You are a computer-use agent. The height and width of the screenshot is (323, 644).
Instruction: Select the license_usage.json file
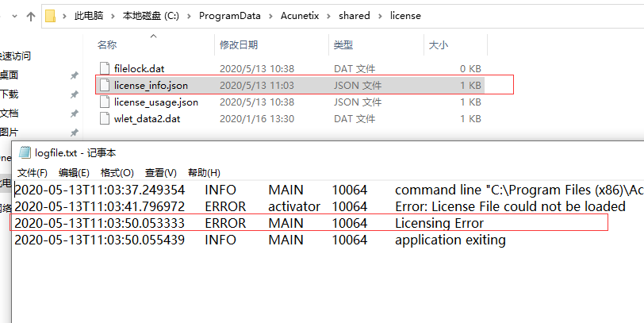click(x=155, y=102)
